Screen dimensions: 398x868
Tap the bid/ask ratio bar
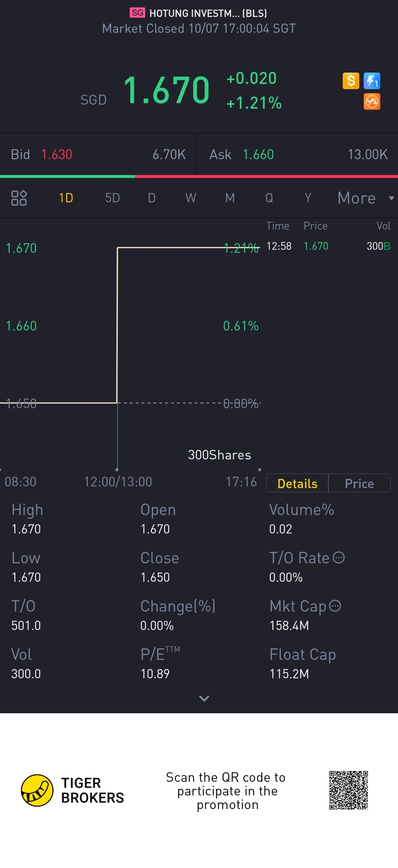[x=199, y=176]
